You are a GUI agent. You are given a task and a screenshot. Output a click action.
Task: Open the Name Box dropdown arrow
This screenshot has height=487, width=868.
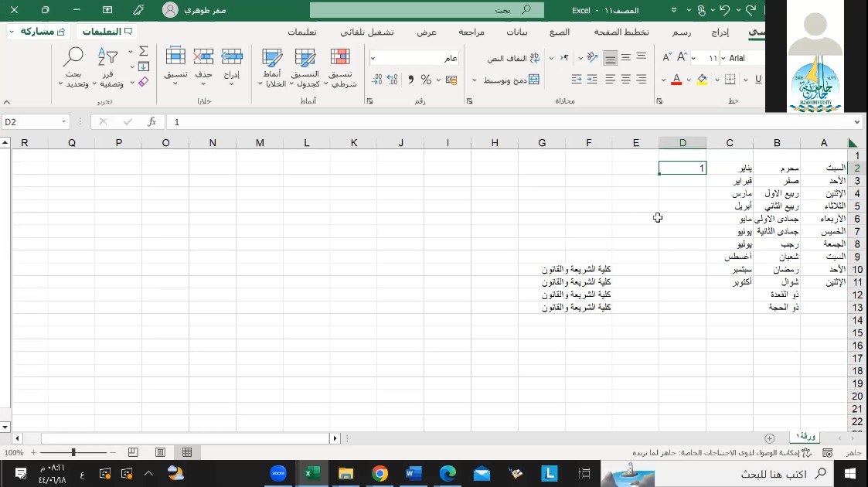tap(64, 122)
